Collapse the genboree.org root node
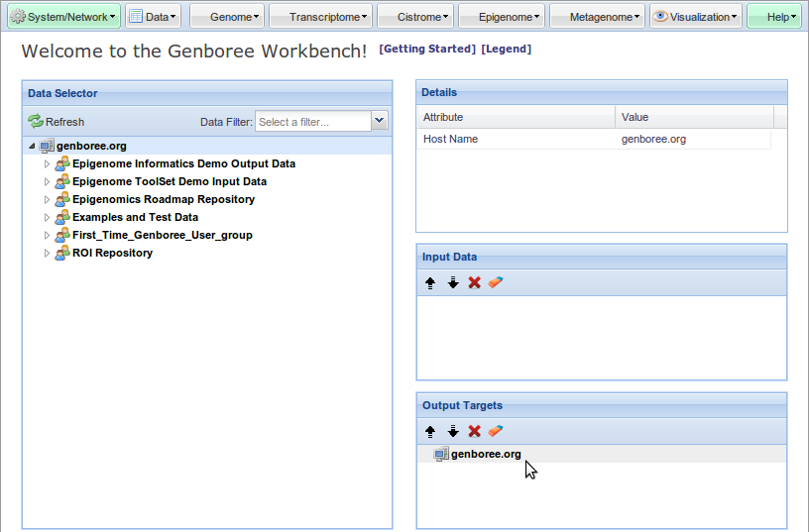Viewport: 809px width, 532px height. 32,147
